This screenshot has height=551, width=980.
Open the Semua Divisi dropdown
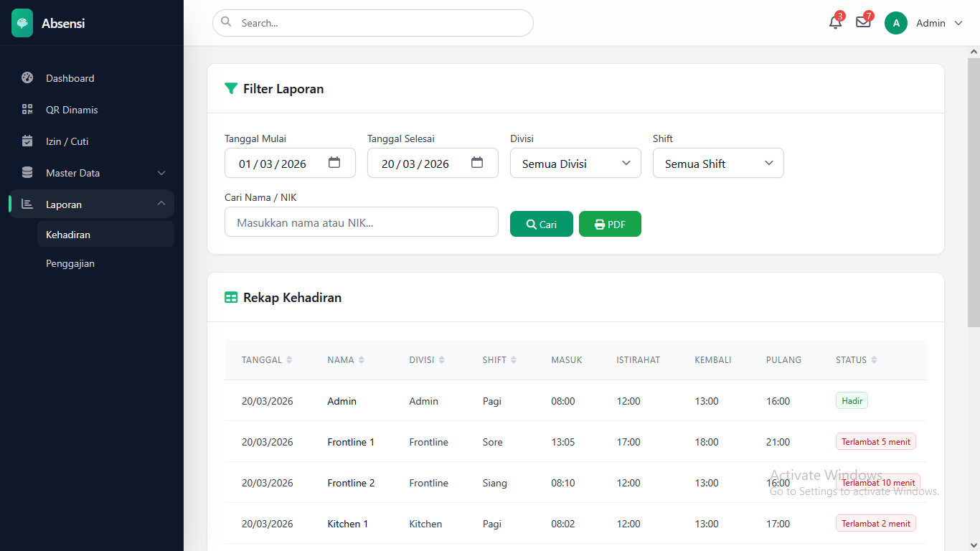tap(575, 164)
